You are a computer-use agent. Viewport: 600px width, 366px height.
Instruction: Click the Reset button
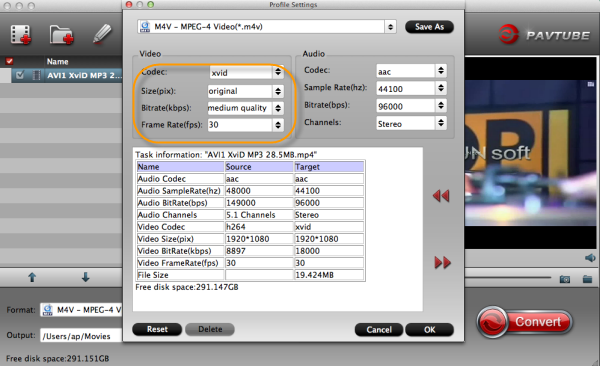point(157,329)
